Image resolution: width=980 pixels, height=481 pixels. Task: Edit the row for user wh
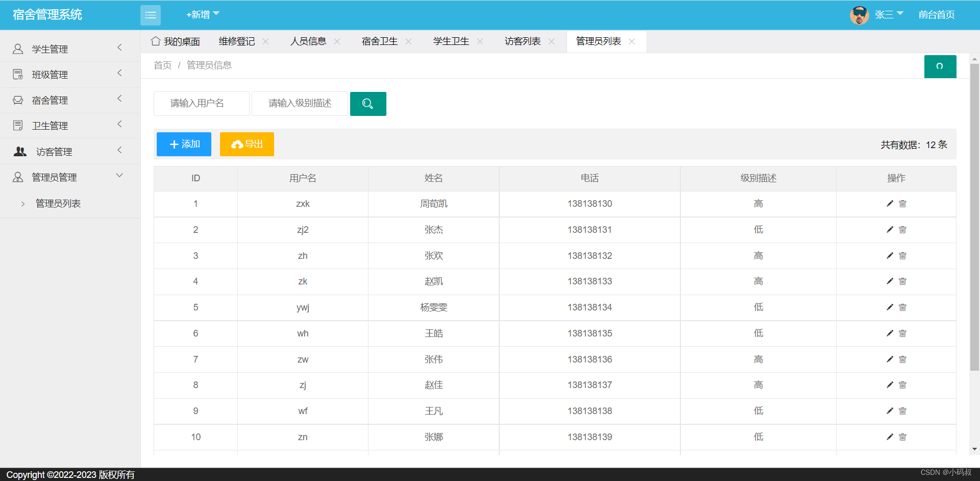[x=890, y=333]
